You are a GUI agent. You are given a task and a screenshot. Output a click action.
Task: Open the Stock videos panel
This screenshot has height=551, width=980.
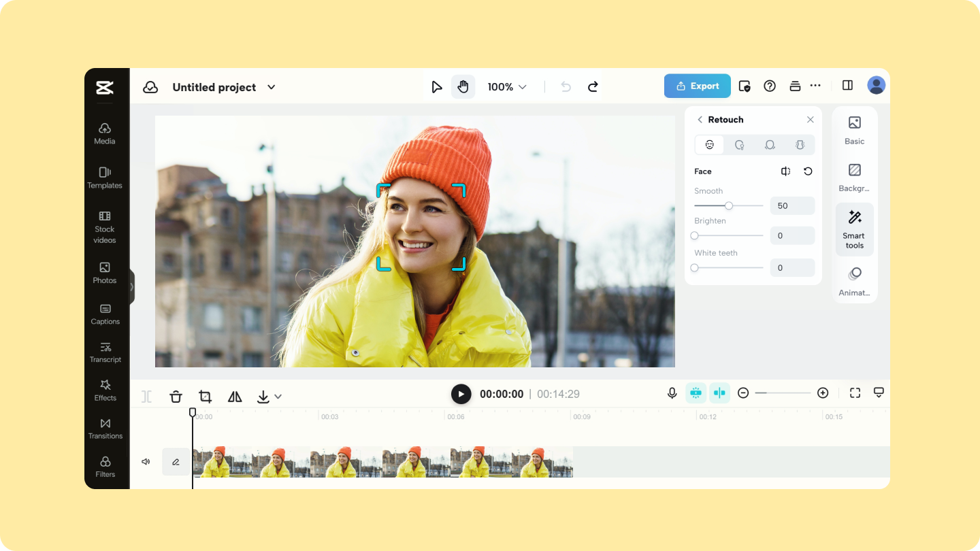point(105,227)
